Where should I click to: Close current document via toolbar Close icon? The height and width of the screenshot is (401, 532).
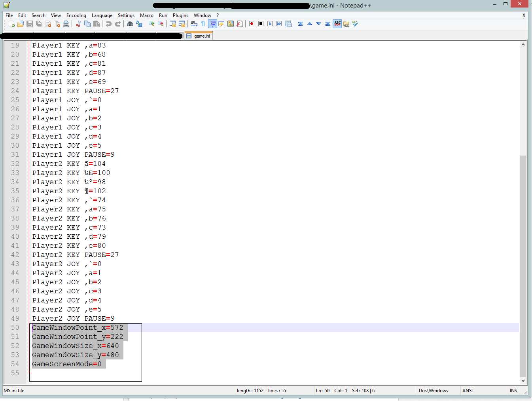click(x=48, y=24)
